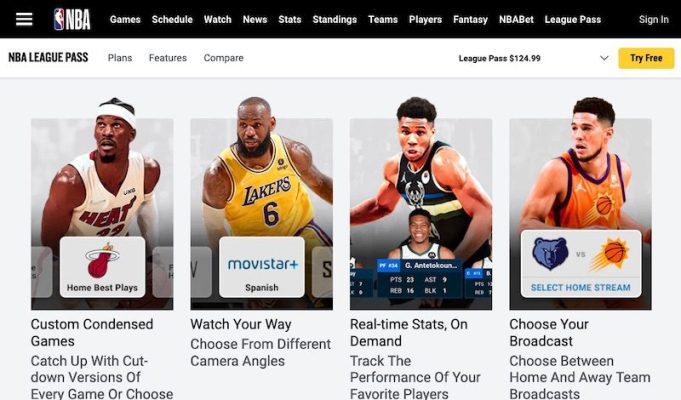Click Select Home Stream
Image resolution: width=681 pixels, height=400 pixels.
pos(581,288)
